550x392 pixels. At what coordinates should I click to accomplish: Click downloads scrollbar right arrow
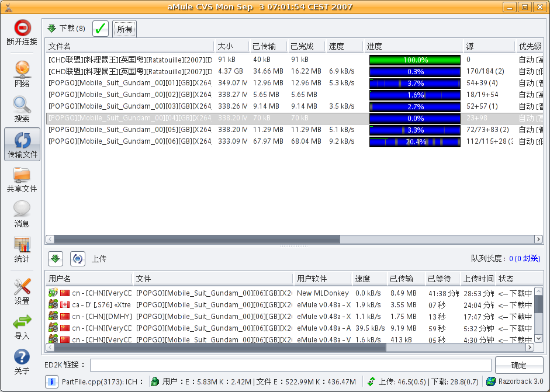538,239
